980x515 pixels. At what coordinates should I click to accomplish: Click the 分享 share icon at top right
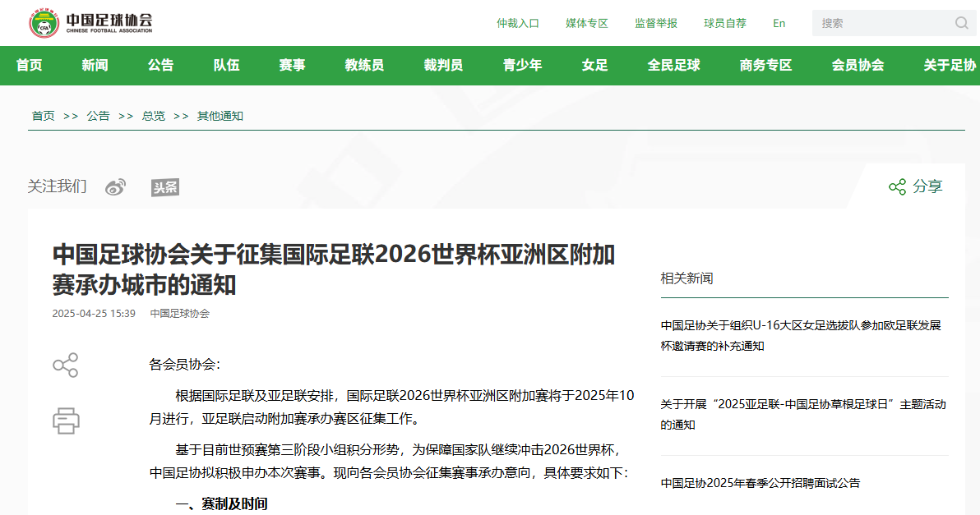897,186
